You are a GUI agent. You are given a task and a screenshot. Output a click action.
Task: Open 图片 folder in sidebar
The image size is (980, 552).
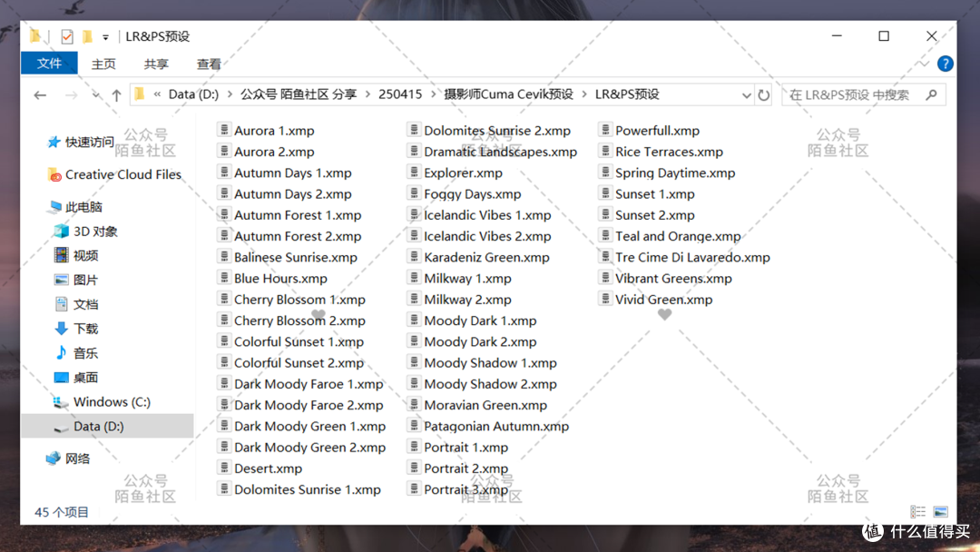(x=85, y=280)
